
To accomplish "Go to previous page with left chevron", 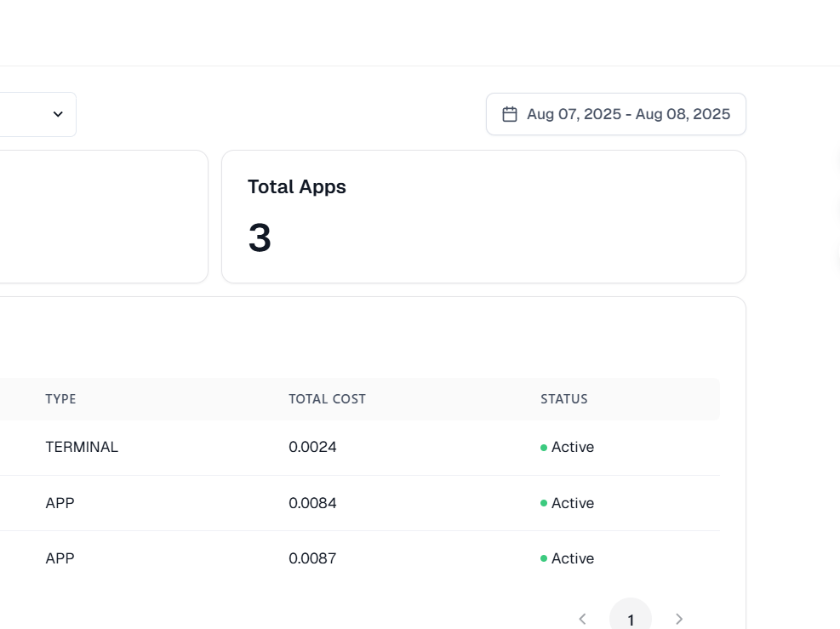I will 582,620.
